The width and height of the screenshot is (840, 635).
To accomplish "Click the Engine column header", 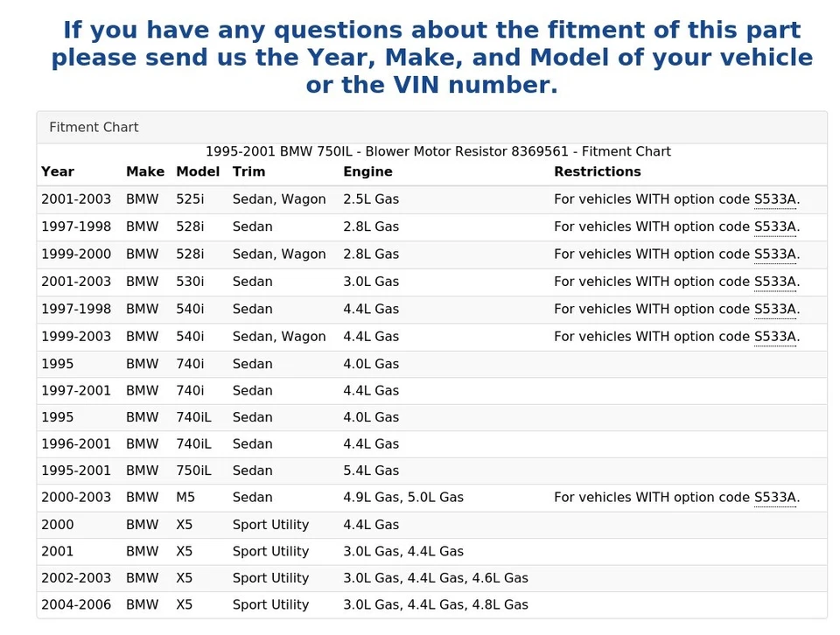I will tap(367, 172).
